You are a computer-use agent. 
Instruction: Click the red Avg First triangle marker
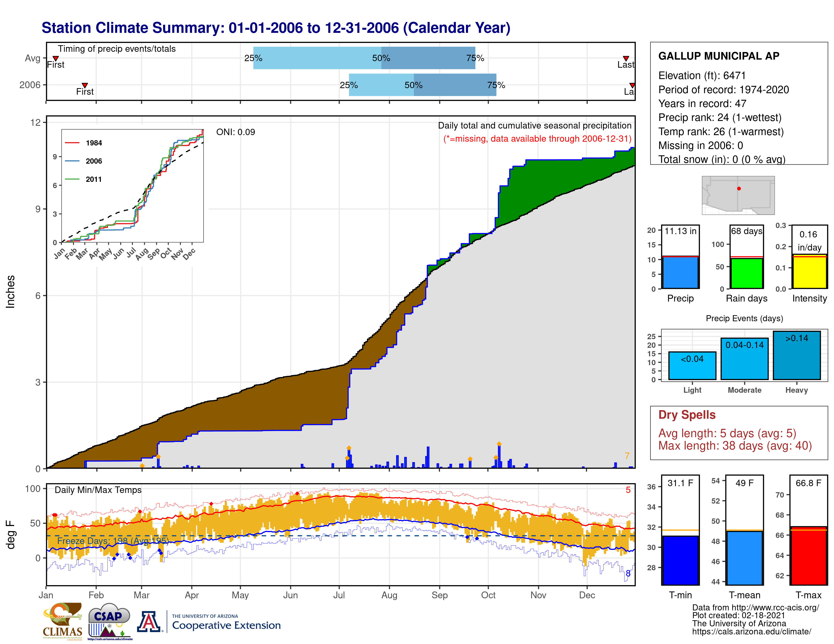tap(56, 58)
